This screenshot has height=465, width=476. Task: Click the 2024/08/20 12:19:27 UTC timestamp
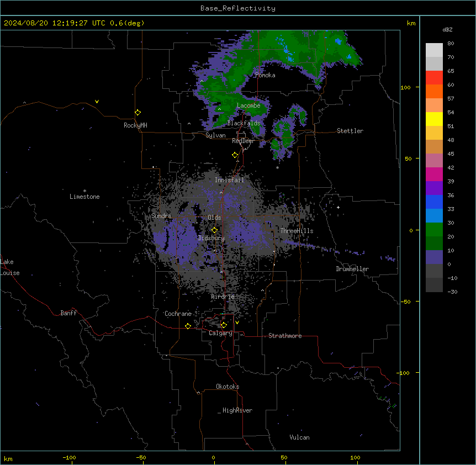tap(55, 23)
